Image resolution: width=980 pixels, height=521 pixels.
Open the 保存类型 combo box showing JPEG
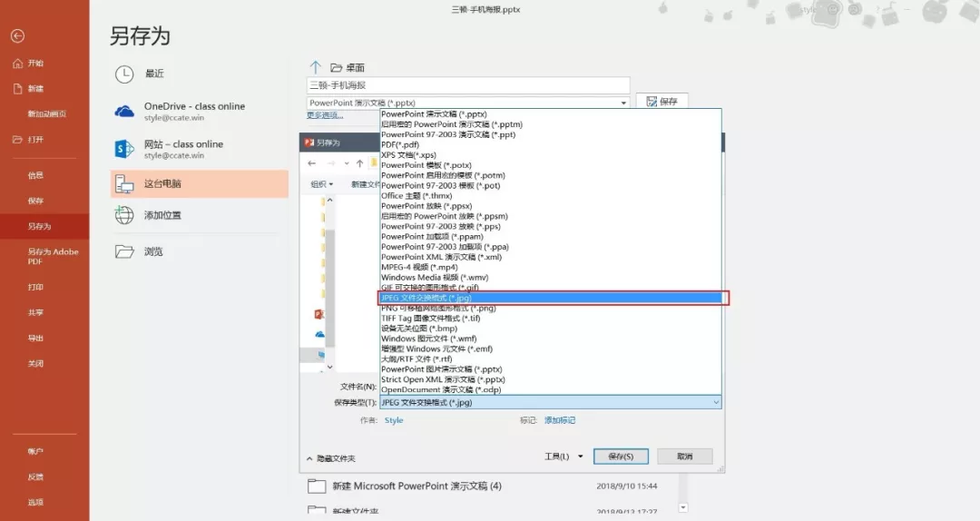pyautogui.click(x=551, y=402)
